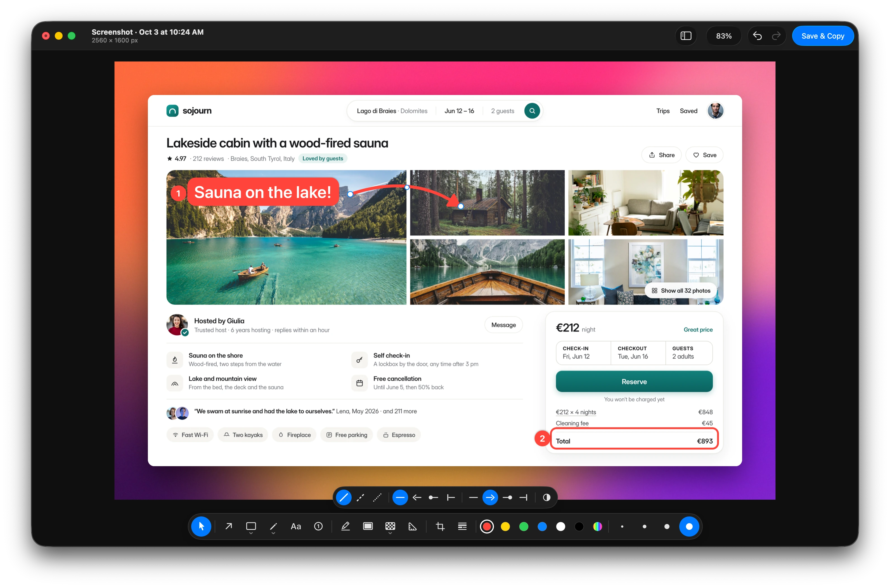Screen dimensions: 890x588
Task: Click the redo arrow in title bar
Action: pos(776,36)
